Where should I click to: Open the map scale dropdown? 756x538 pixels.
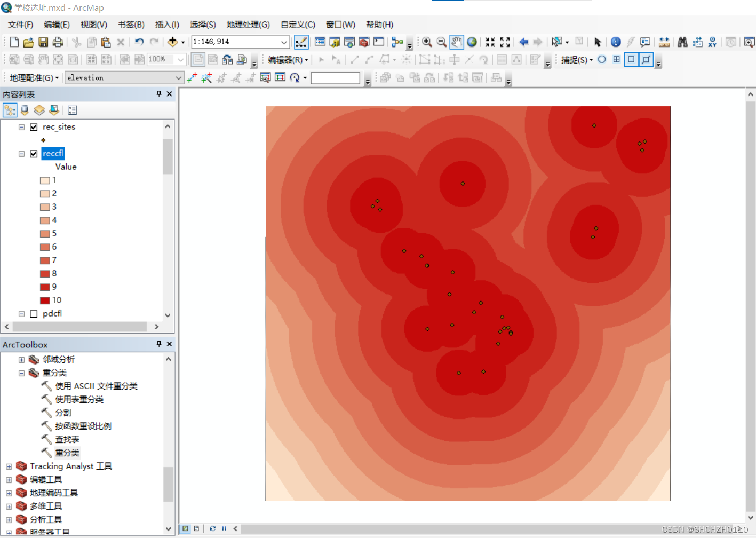point(284,42)
